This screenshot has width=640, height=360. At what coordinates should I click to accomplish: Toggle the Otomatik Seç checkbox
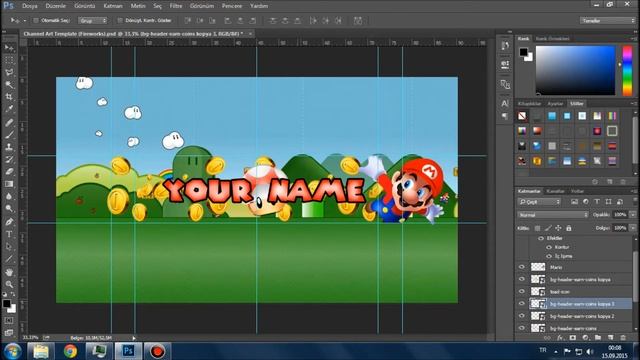pyautogui.click(x=36, y=20)
